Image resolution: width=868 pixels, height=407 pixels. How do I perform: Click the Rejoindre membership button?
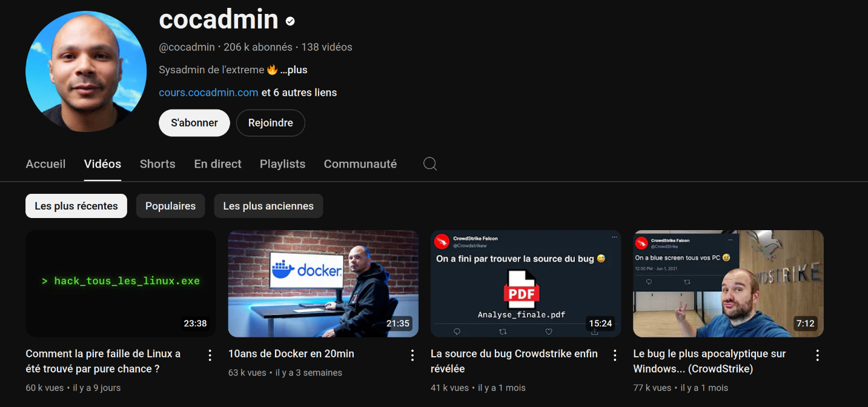(x=270, y=123)
